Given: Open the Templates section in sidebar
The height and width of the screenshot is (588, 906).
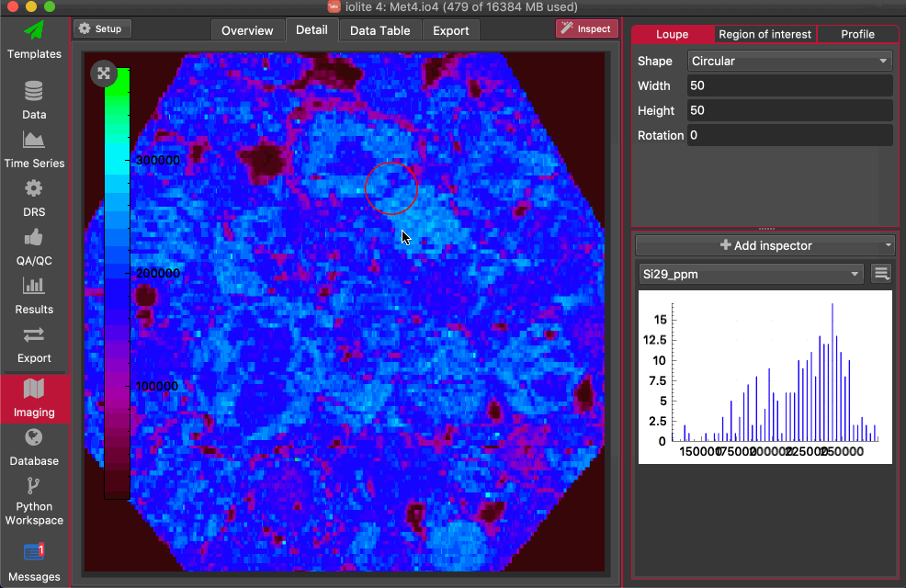Looking at the screenshot, I should pos(34,40).
